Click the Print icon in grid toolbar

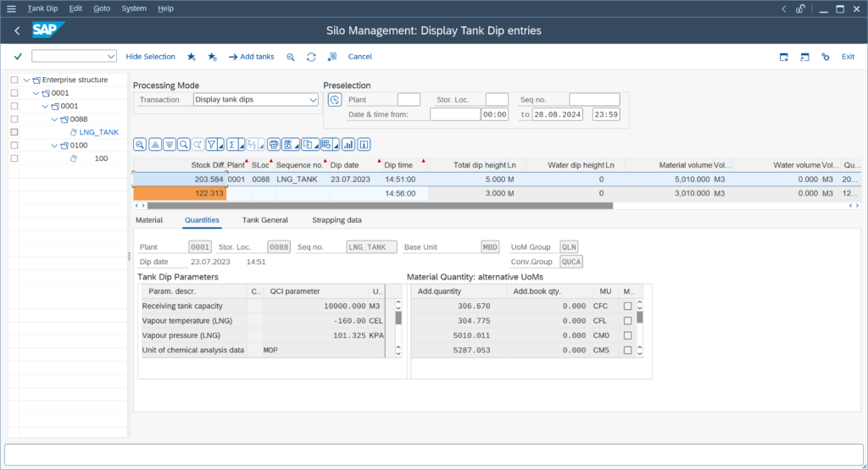coord(274,145)
